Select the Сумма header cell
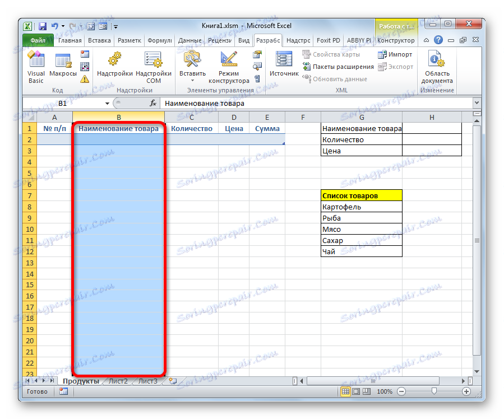This screenshot has height=420, width=504. click(267, 128)
